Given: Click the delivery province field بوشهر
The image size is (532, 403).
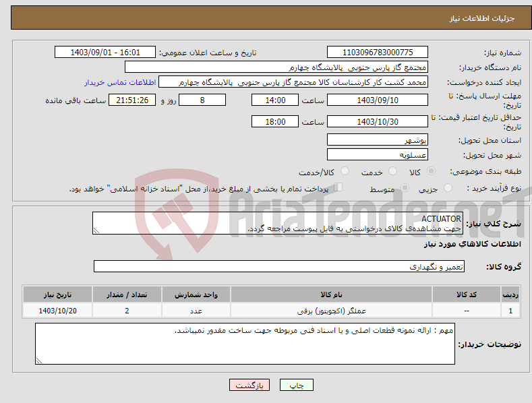Looking at the screenshot, I should [378, 139].
